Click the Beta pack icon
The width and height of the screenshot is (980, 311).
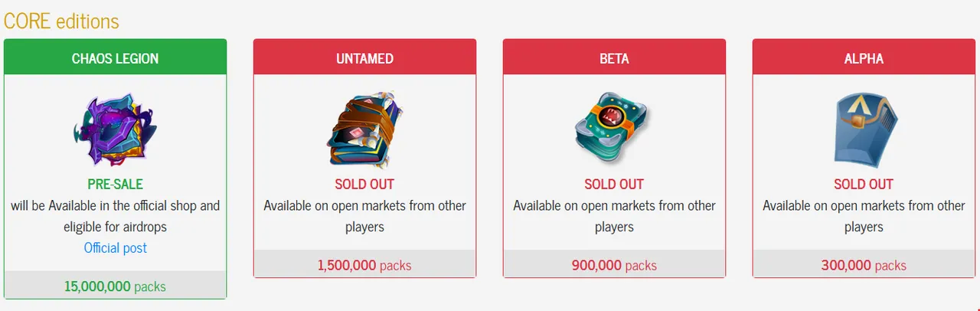614,129
